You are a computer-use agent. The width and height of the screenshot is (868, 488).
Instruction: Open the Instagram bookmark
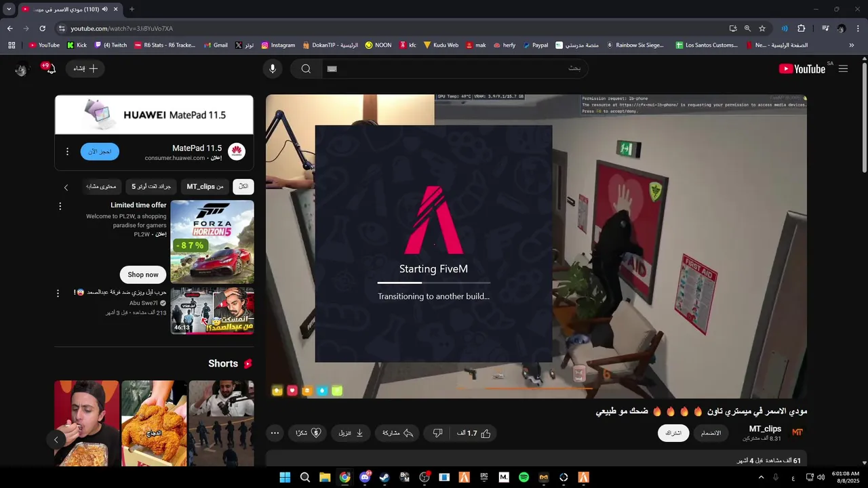click(x=278, y=45)
